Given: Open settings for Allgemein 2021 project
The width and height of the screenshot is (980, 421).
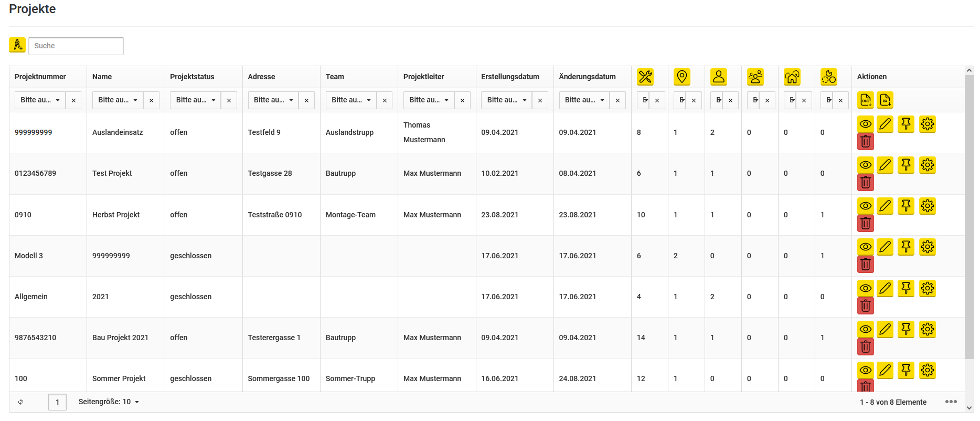Looking at the screenshot, I should coord(928,288).
